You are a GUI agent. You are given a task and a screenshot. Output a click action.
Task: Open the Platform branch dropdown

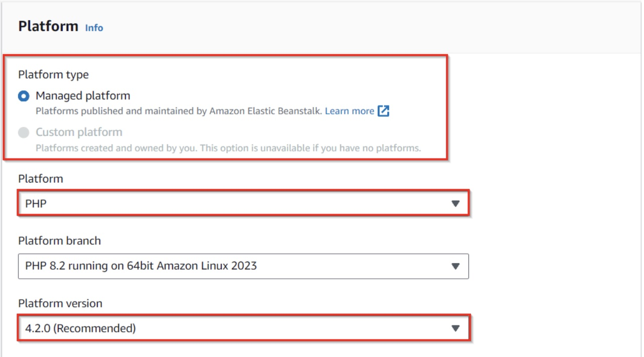(243, 266)
